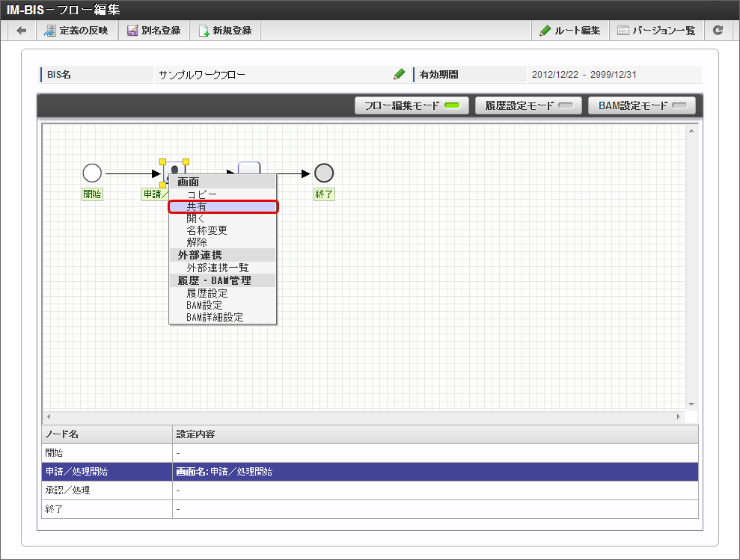740x560 pixels.
Task: Select the 終了 row in node table
Action: click(370, 509)
